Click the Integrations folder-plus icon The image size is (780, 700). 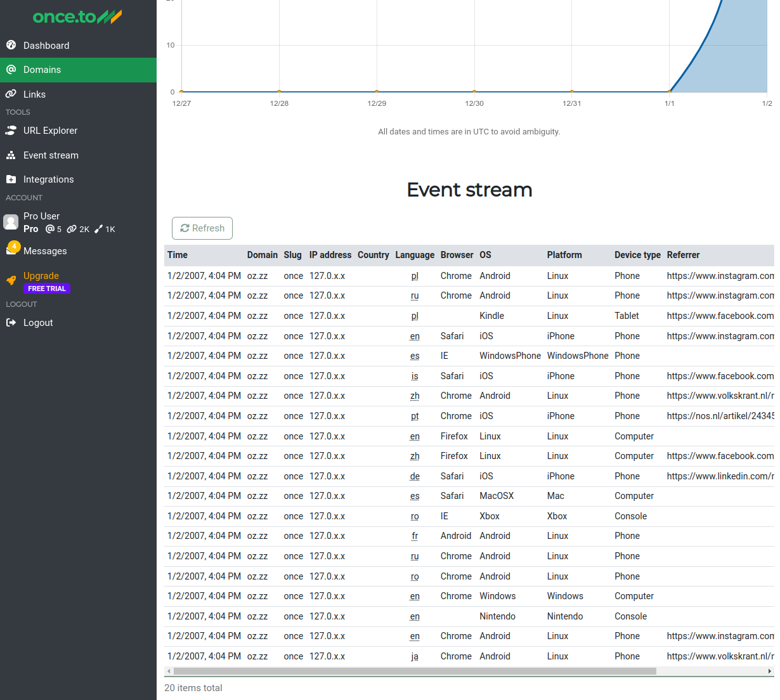(11, 179)
